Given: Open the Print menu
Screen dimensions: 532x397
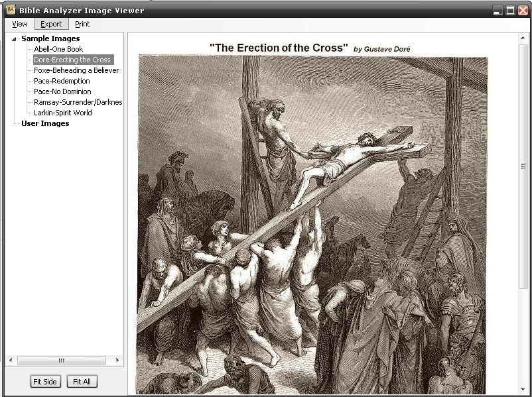Looking at the screenshot, I should [x=82, y=24].
